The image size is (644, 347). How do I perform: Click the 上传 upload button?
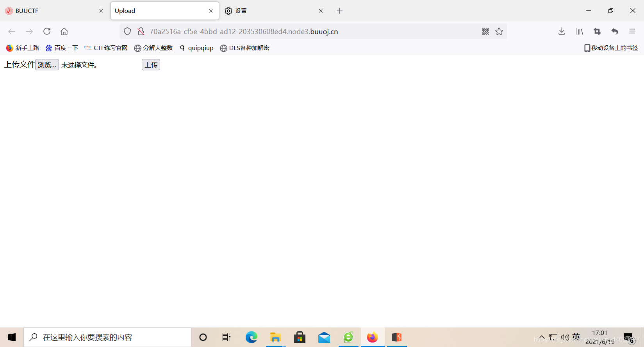[x=151, y=65]
